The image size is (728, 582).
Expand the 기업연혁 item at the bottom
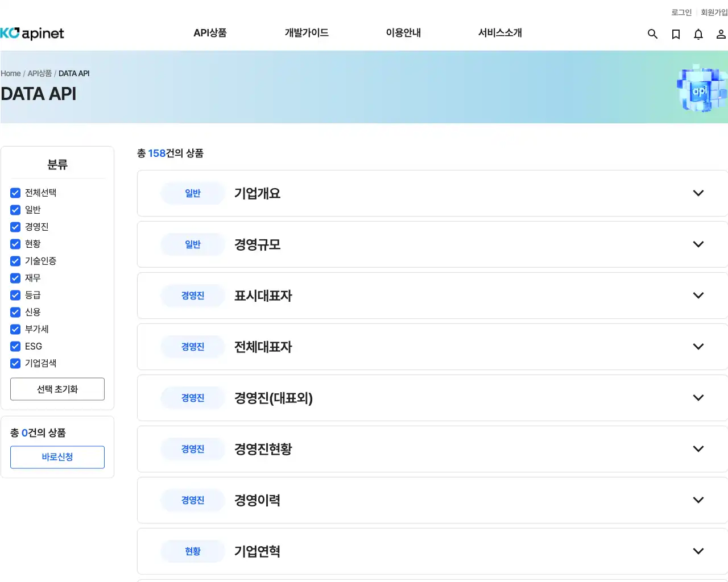(x=698, y=551)
